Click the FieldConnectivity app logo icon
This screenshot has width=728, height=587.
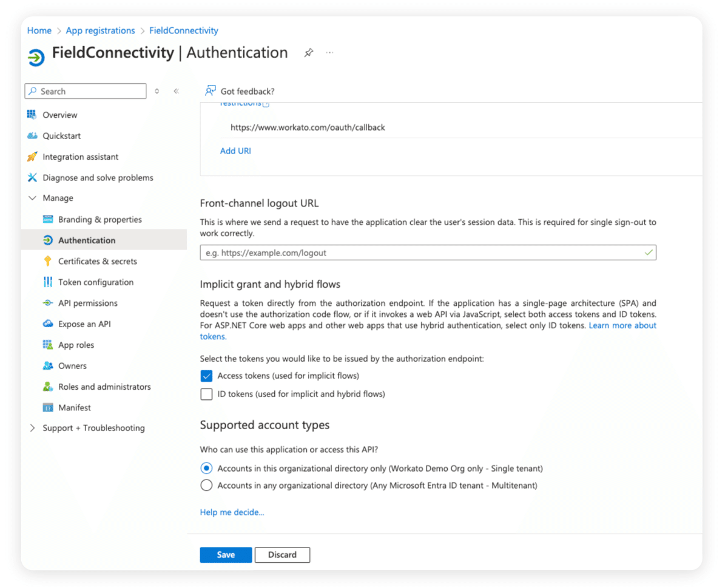36,58
